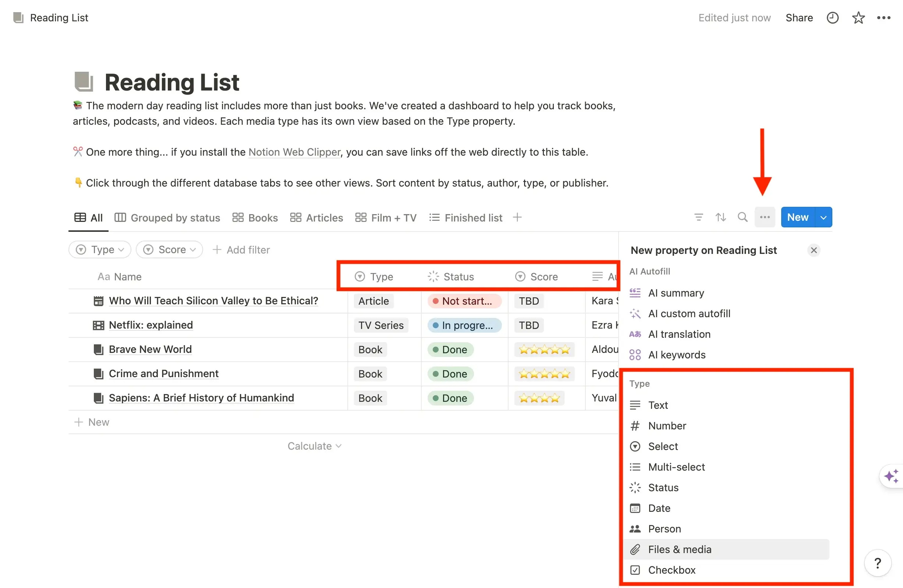
Task: Click the search icon in toolbar
Action: 743,217
